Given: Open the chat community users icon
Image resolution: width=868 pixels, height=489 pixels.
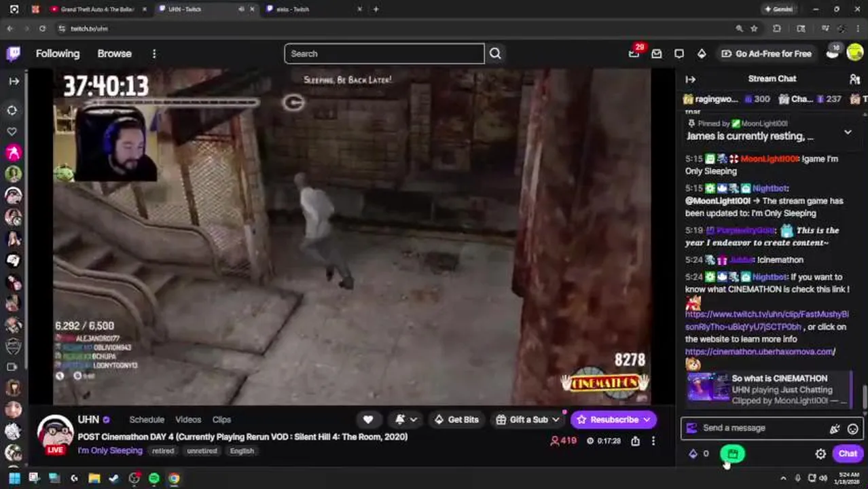Looking at the screenshot, I should [854, 79].
